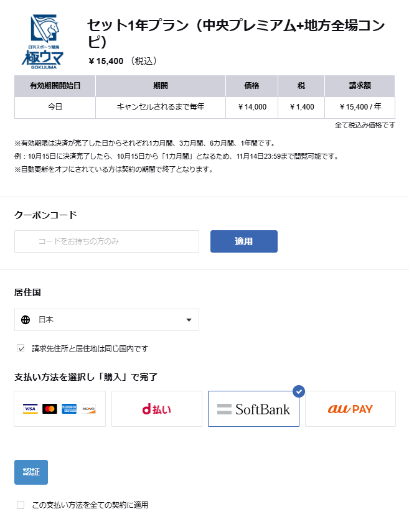This screenshot has height=532, width=409.
Task: Click the Discover card icon
Action: click(x=88, y=409)
